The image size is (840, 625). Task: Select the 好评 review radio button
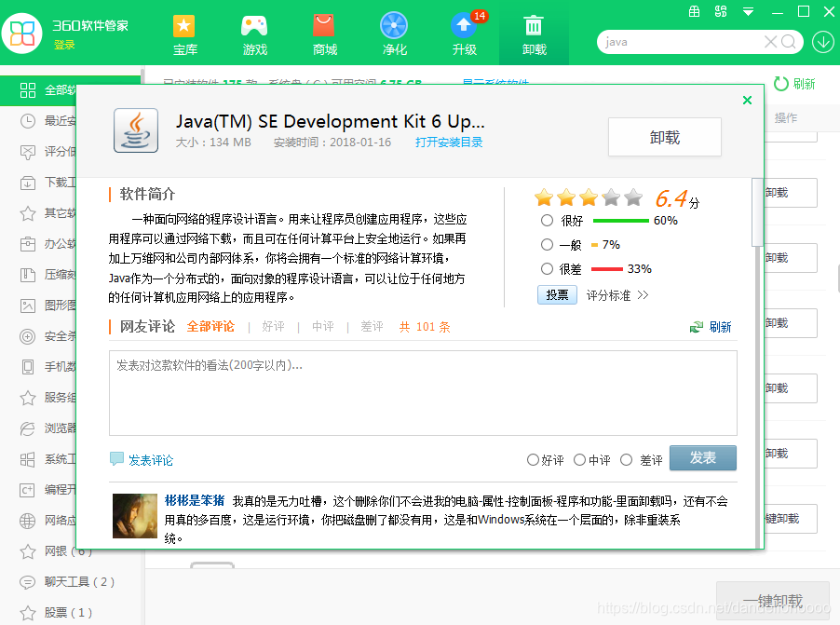(533, 459)
